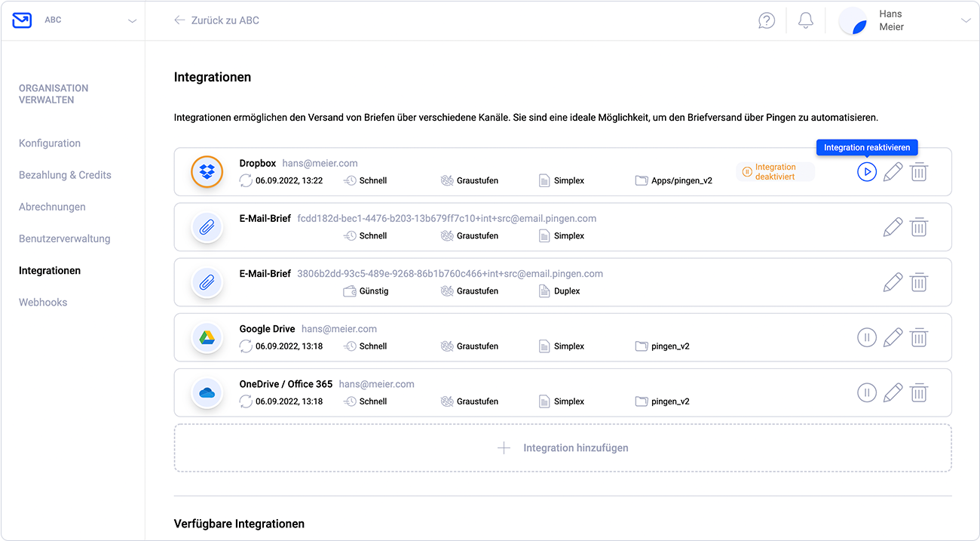The width and height of the screenshot is (980, 541).
Task: Edit the OneDrive / Office 365 integration
Action: tap(893, 392)
